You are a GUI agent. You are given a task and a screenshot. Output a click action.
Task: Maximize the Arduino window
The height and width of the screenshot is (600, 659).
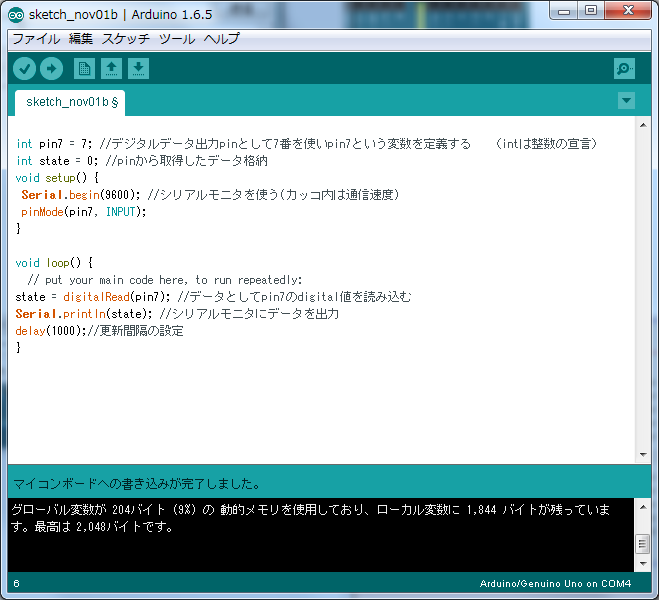click(591, 11)
